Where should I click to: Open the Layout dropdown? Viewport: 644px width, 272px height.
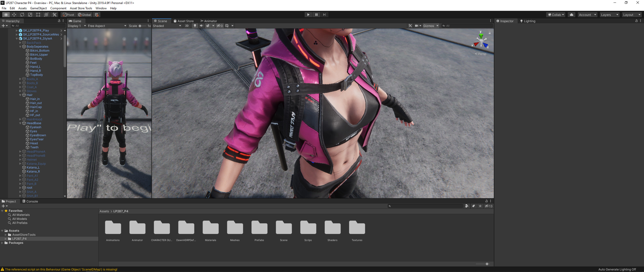(x=632, y=15)
